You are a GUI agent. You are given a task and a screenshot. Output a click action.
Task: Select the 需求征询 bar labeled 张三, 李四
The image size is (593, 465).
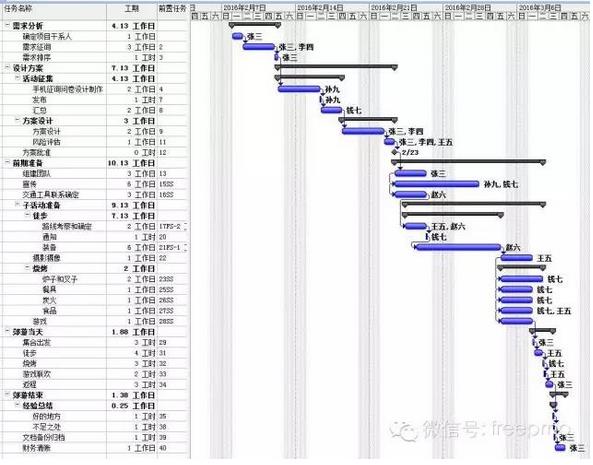pos(259,47)
